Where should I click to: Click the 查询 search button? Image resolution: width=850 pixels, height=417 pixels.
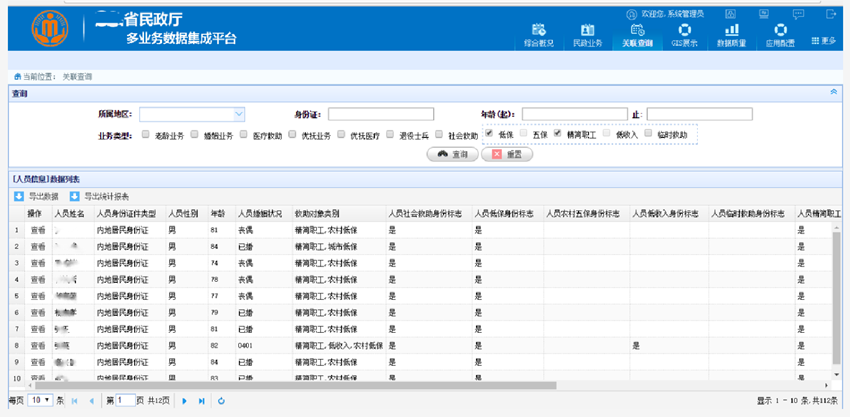pos(453,154)
